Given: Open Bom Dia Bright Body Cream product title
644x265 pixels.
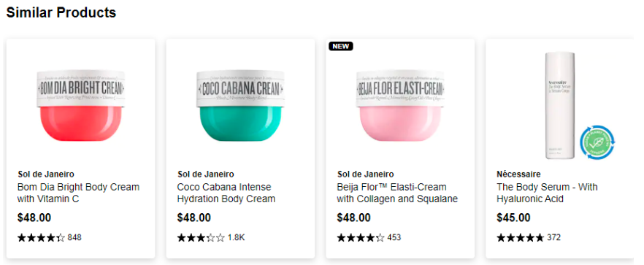Looking at the screenshot, I should coord(78,193).
